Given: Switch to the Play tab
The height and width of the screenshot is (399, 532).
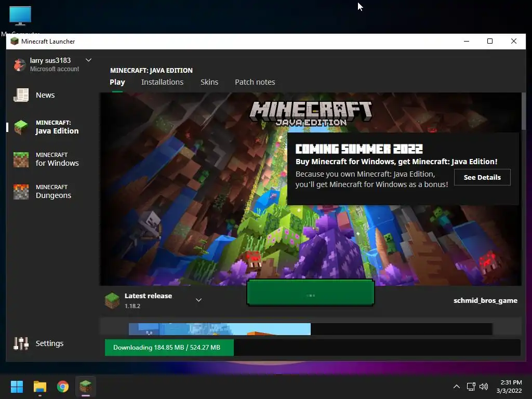Looking at the screenshot, I should click(x=117, y=82).
